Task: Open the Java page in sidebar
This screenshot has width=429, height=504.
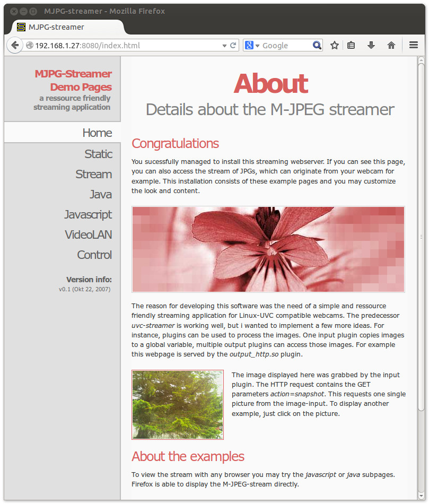Action: pos(101,195)
